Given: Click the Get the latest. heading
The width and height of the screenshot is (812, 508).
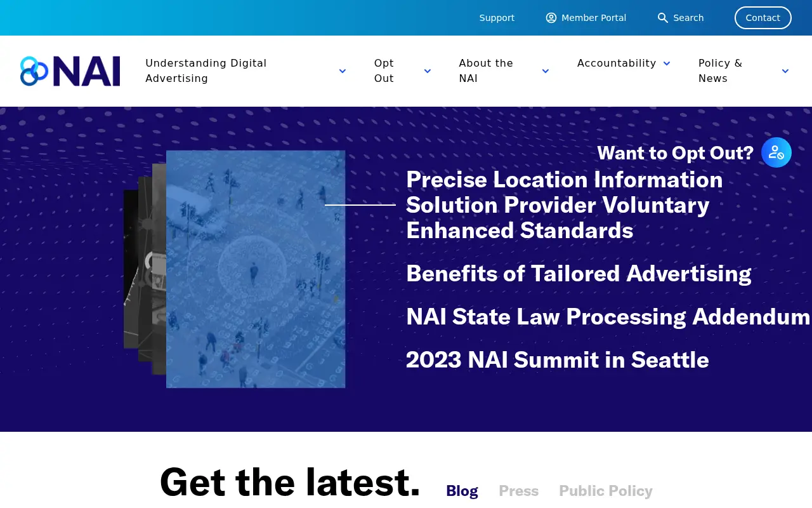Looking at the screenshot, I should [x=290, y=482].
